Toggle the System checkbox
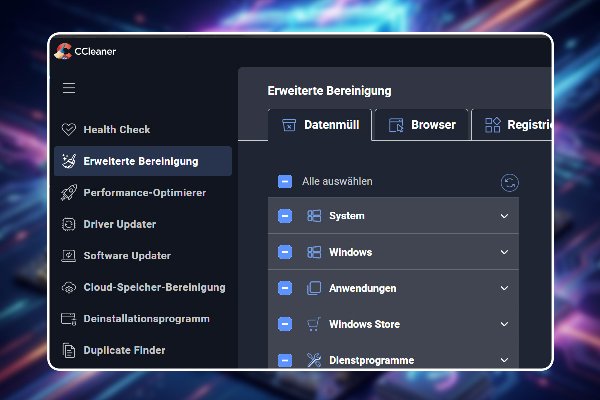Image resolution: width=600 pixels, height=400 pixels. click(x=285, y=216)
